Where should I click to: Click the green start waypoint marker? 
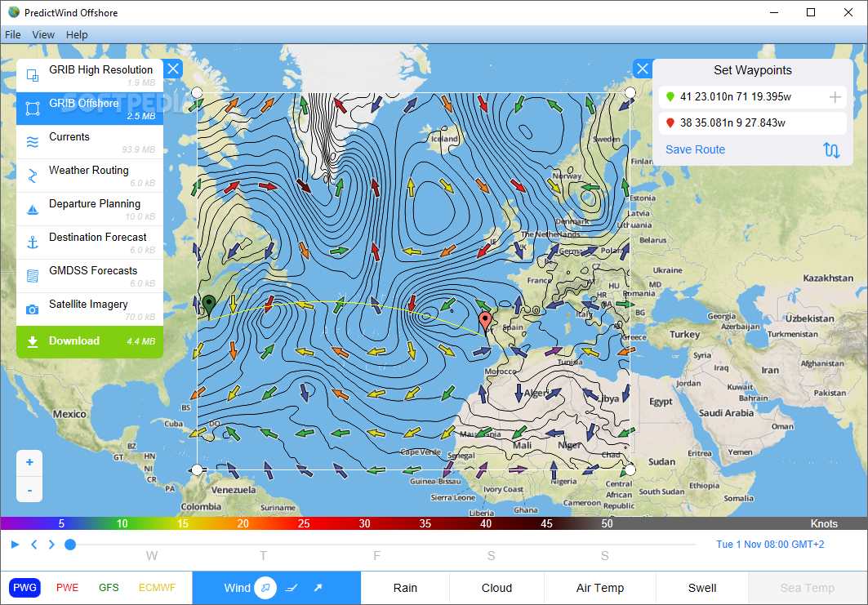click(209, 305)
